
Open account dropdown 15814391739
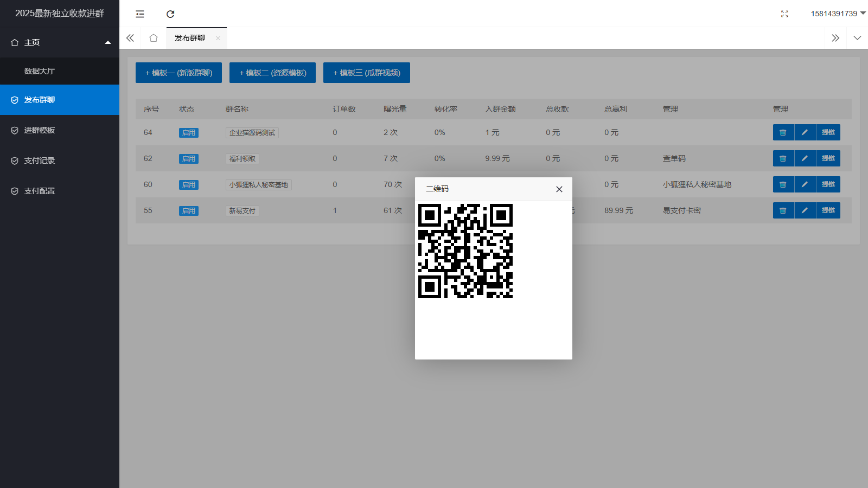pos(838,14)
